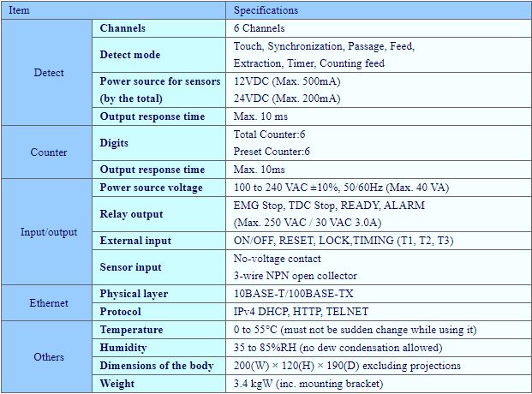Select the Humidity row label
This screenshot has width=532, height=394.
(123, 348)
